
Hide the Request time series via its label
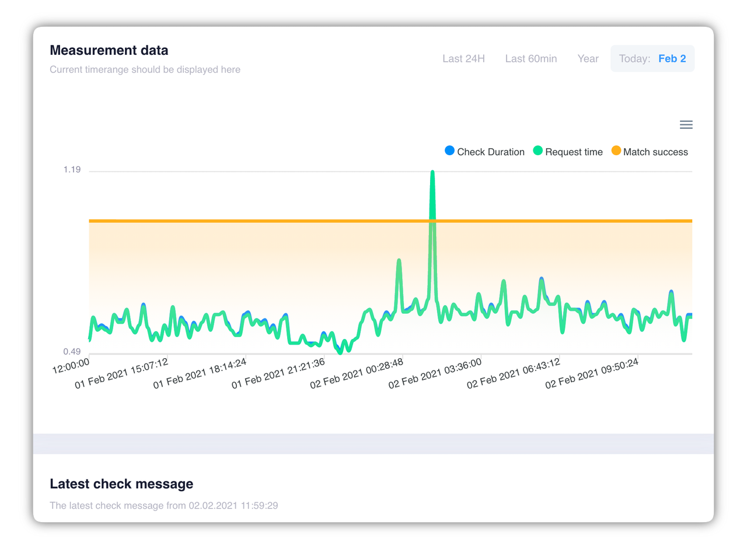pyautogui.click(x=574, y=152)
